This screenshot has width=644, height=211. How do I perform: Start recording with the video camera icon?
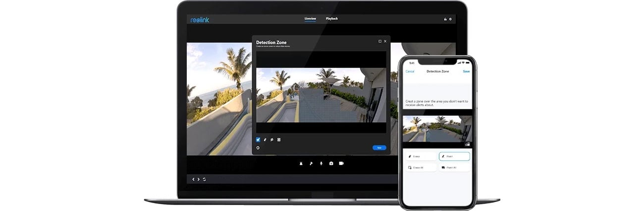click(341, 163)
